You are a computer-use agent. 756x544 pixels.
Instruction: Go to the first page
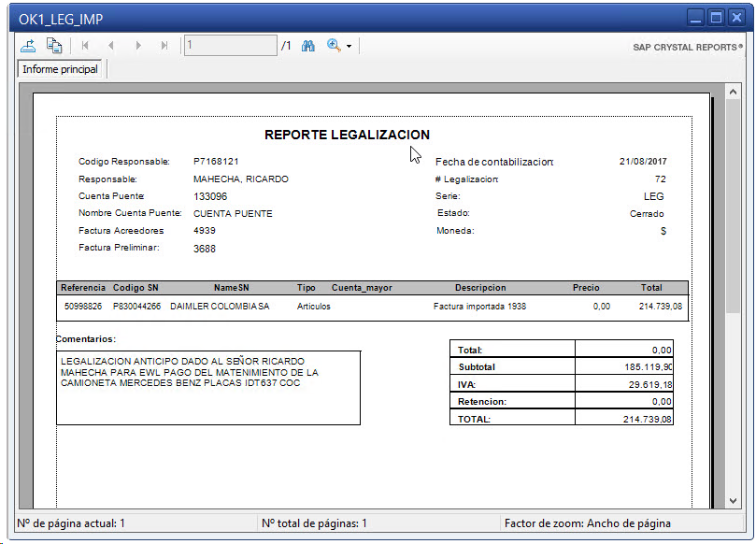click(x=85, y=45)
